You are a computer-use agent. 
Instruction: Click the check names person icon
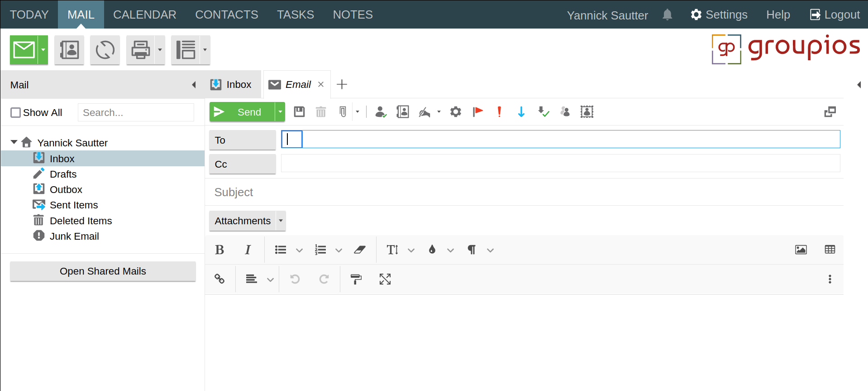381,111
